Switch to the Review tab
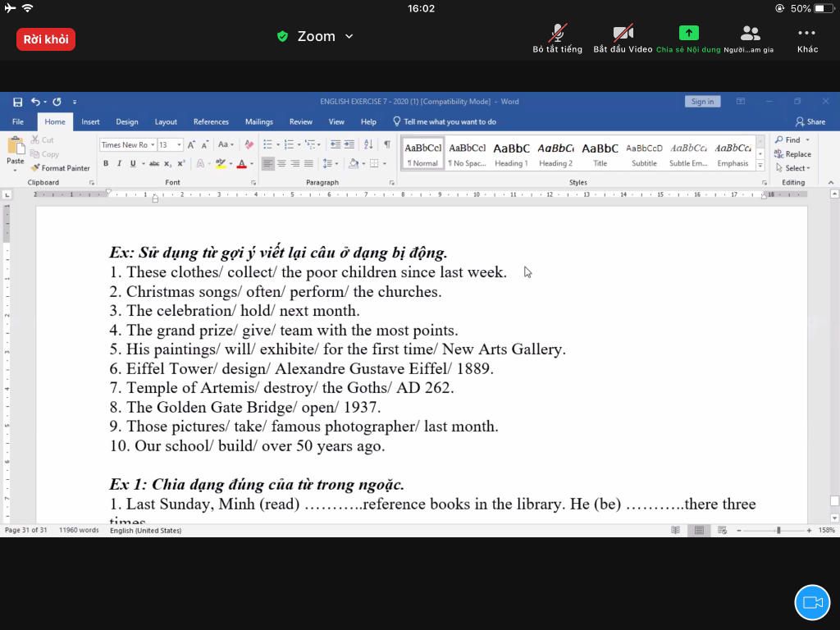The image size is (840, 630). point(300,121)
